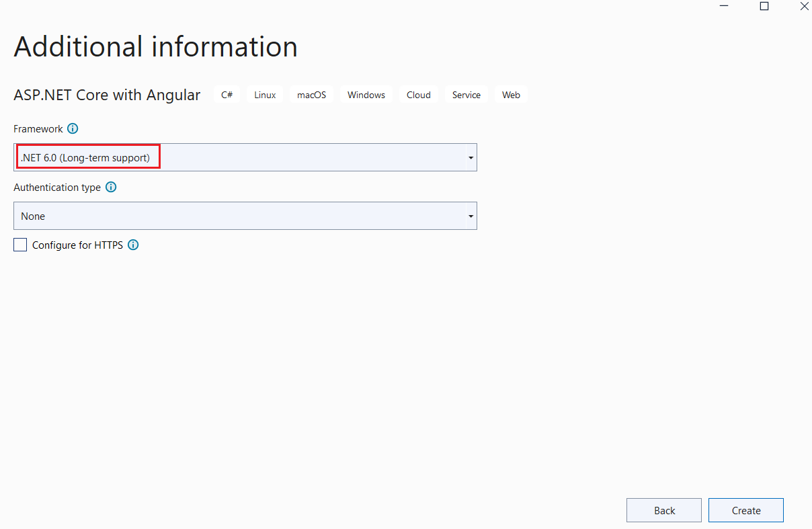This screenshot has height=529, width=812.
Task: Expand the Authentication type dropdown arrow
Action: [x=471, y=216]
